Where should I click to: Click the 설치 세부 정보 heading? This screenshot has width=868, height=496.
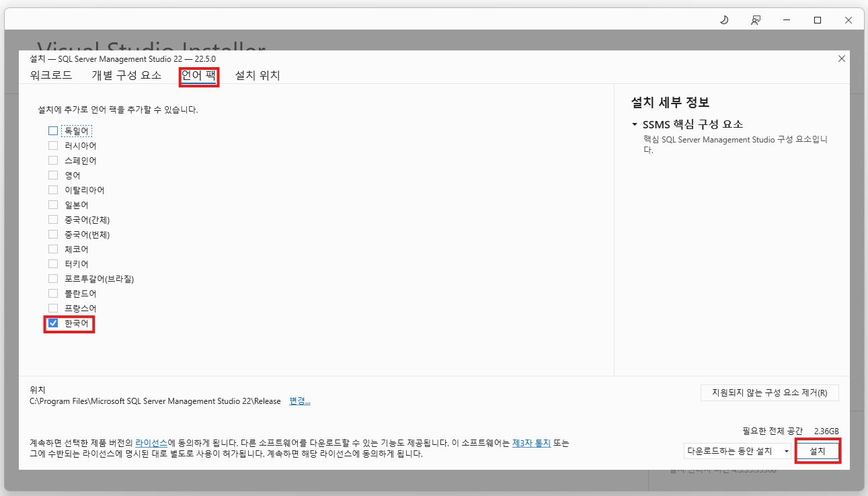670,103
